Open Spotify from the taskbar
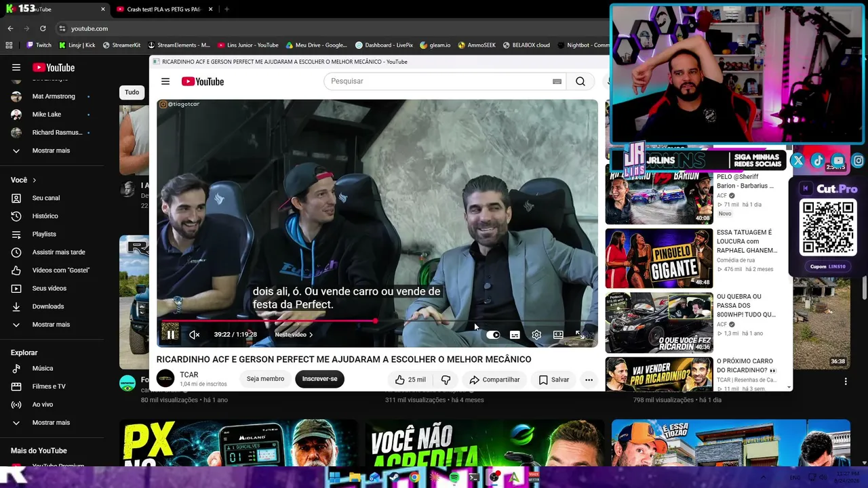 click(x=454, y=478)
